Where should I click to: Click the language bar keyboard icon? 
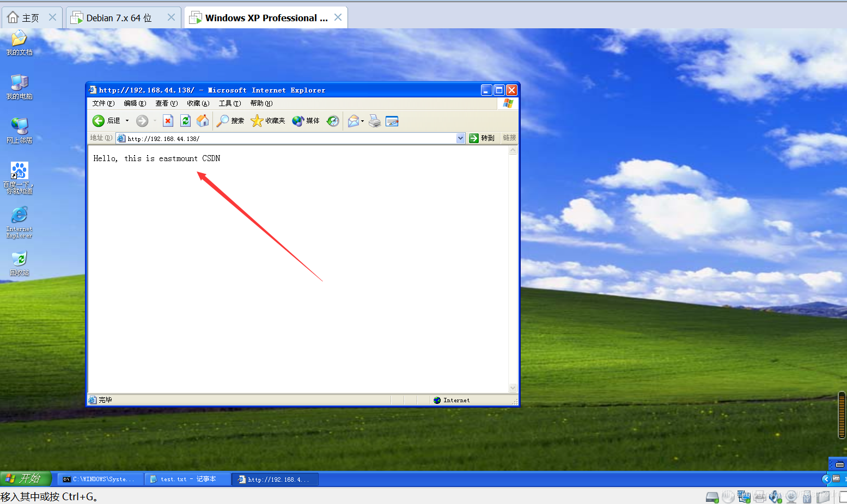pos(839,464)
